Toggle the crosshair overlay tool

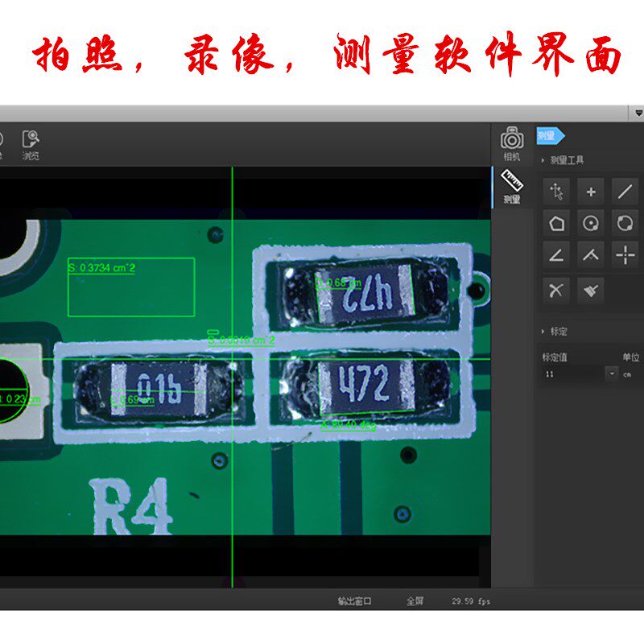point(625,255)
